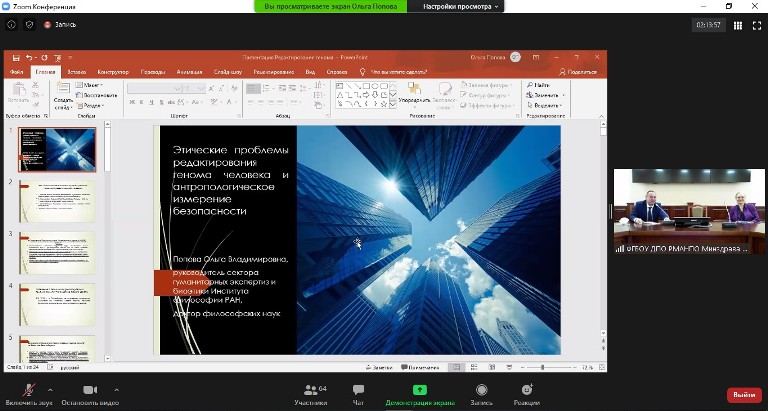The width and height of the screenshot is (768, 411).
Task: Click the red Выйти button
Action: (x=743, y=395)
